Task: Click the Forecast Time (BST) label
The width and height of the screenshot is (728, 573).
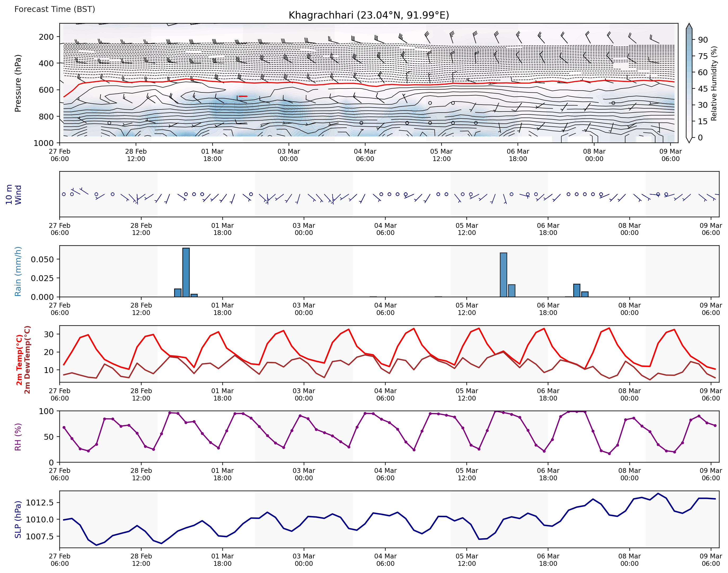Action: (x=55, y=9)
